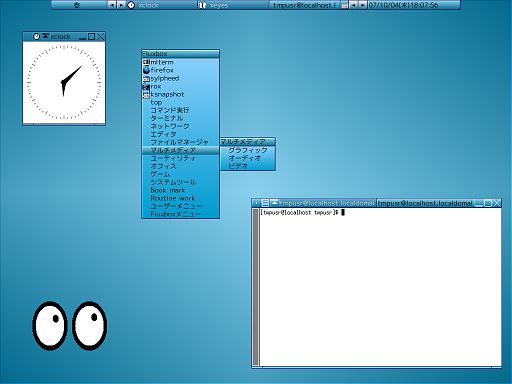Viewport: 512px width, 384px height.
Task: Select コマンド実行 in the Fluxbox menu
Action: click(180, 110)
